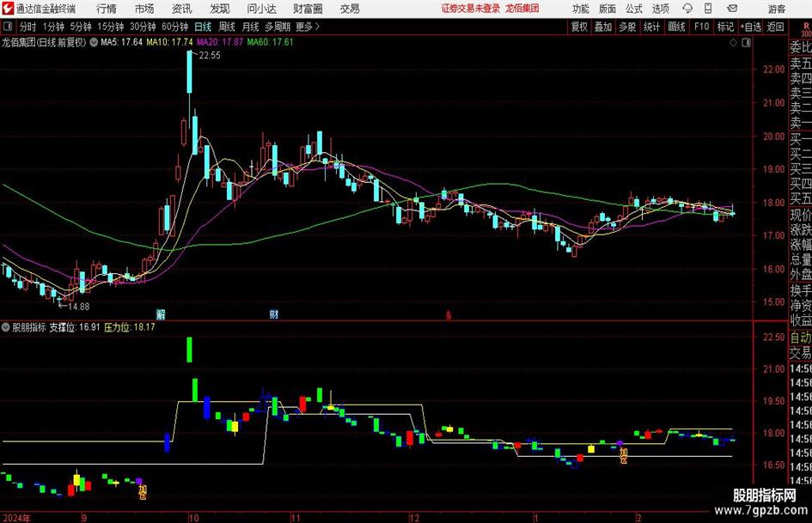Image resolution: width=812 pixels, height=523 pixels.
Task: Click the 复权 toolbar button
Action: tap(579, 27)
